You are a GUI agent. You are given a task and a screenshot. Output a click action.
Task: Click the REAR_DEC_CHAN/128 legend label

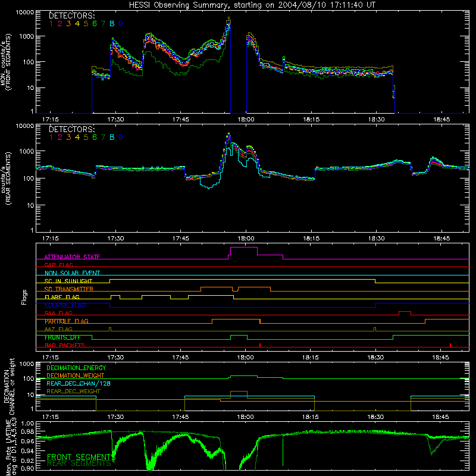point(79,383)
